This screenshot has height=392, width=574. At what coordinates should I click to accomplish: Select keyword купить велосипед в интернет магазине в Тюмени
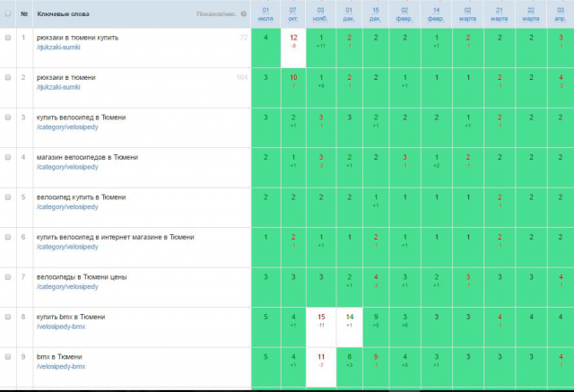coord(116,237)
